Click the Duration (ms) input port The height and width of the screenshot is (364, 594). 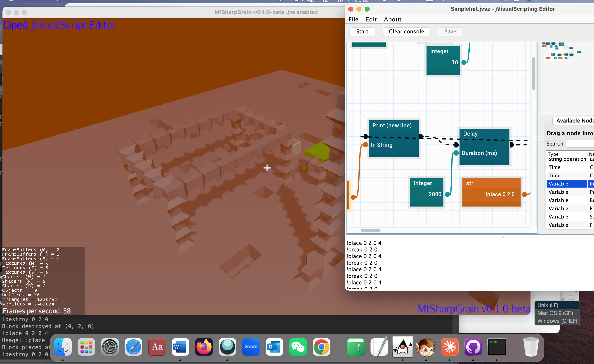(x=456, y=153)
